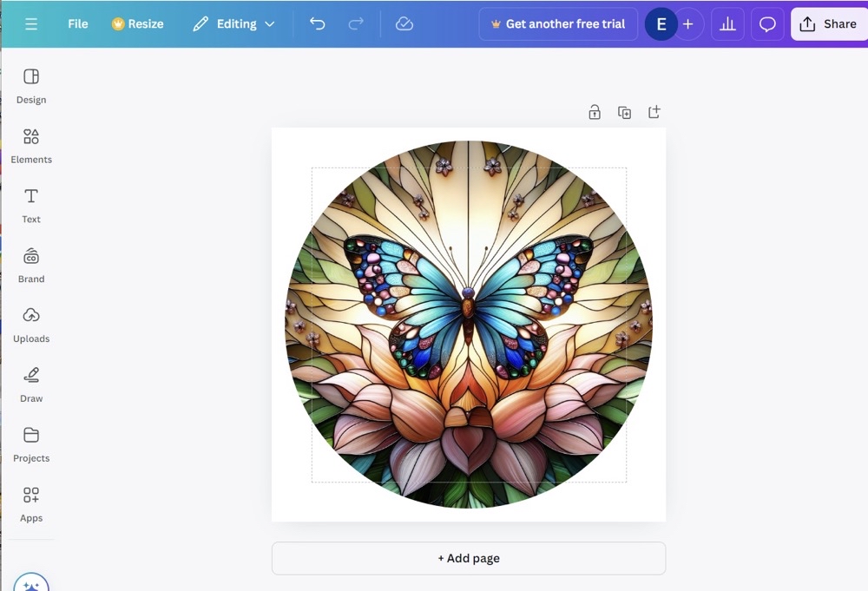
Task: Select the Draw tool
Action: [x=31, y=385]
